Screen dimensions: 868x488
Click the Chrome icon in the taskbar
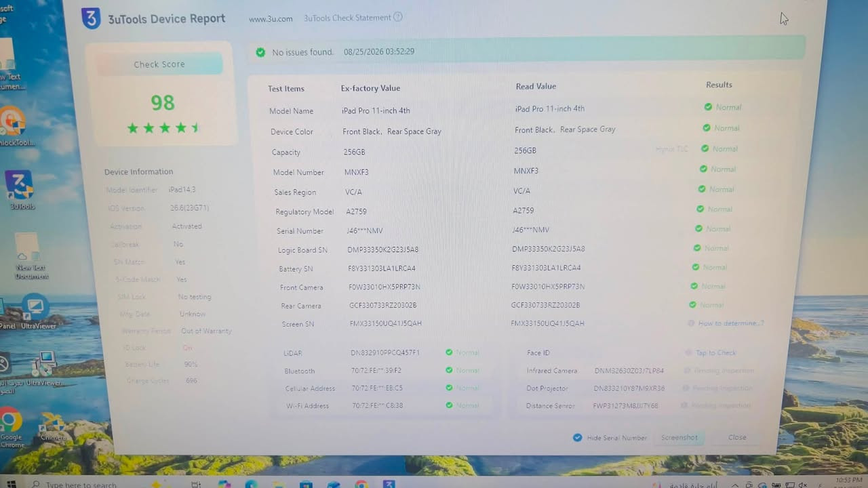coord(361,484)
